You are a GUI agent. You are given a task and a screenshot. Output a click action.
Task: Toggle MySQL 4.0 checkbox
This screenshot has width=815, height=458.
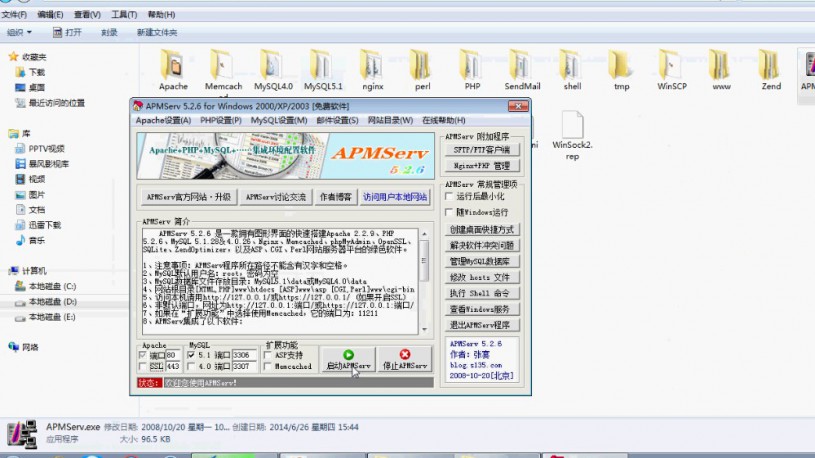coord(191,367)
